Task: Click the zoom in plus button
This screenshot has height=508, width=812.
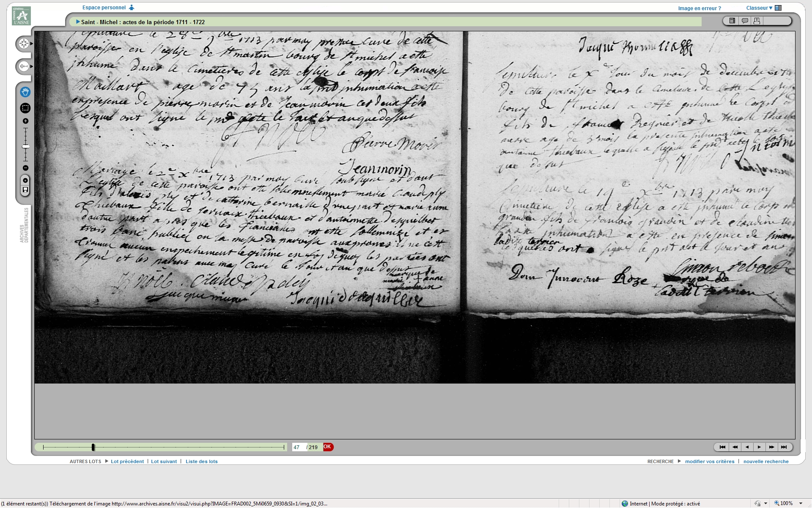Action: (x=25, y=121)
